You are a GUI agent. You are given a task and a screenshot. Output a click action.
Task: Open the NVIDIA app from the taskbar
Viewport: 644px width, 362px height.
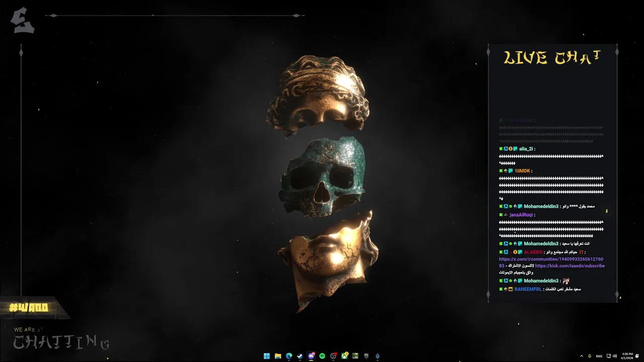[355, 356]
